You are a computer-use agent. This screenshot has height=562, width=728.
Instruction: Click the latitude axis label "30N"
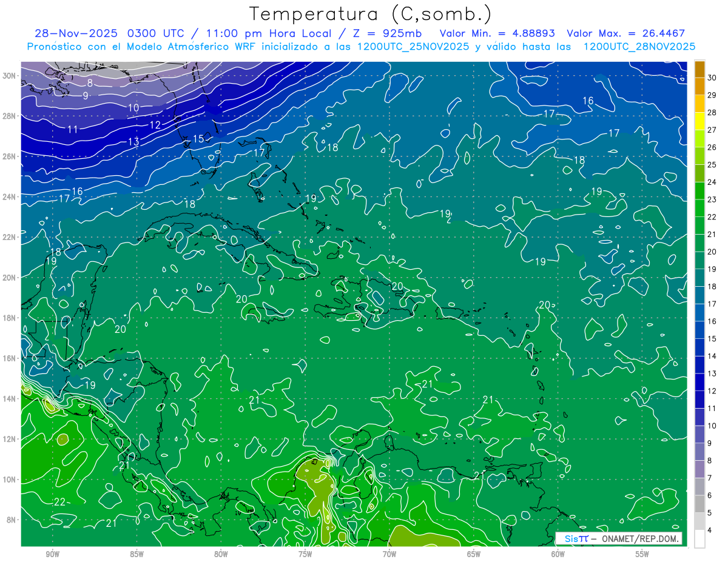(x=10, y=76)
